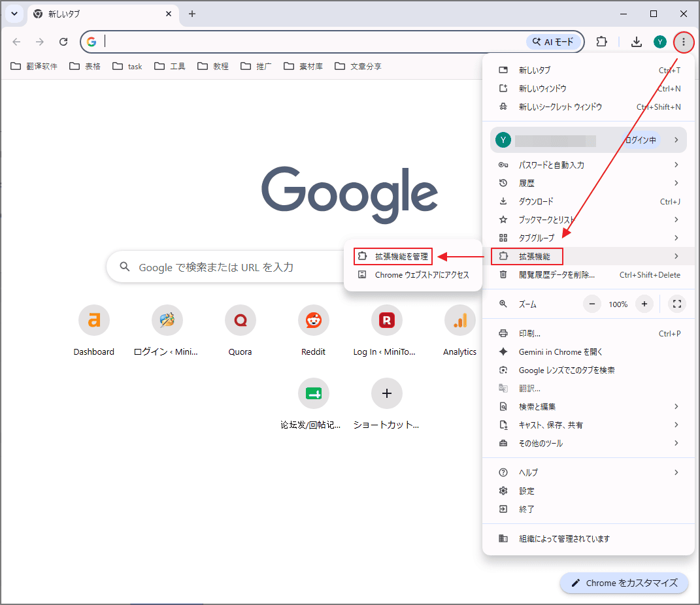Expand the タブグループ submenu
This screenshot has height=605, width=700.
pyautogui.click(x=589, y=238)
